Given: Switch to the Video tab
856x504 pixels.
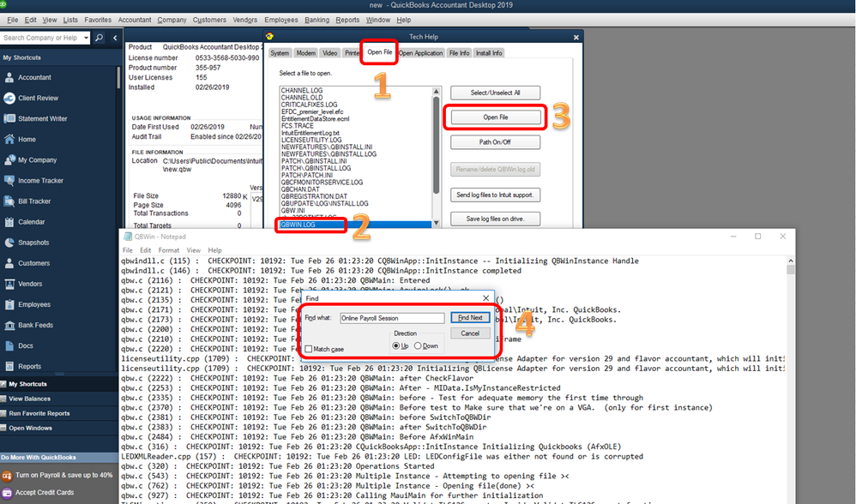Looking at the screenshot, I should click(329, 53).
